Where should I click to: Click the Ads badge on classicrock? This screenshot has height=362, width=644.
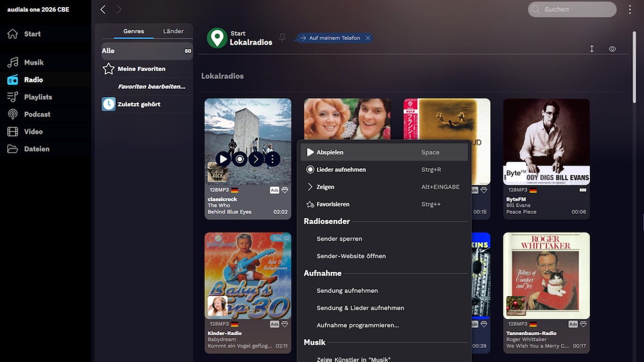(274, 190)
